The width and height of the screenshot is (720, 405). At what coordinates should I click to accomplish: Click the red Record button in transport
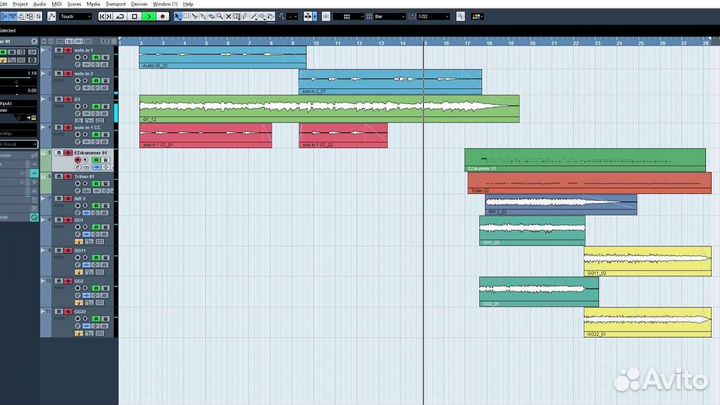point(163,17)
